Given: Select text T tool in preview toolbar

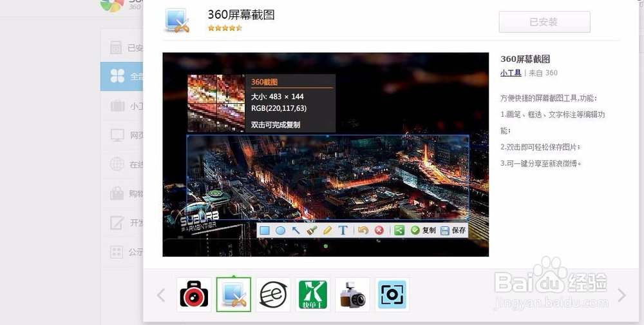Looking at the screenshot, I should (343, 230).
